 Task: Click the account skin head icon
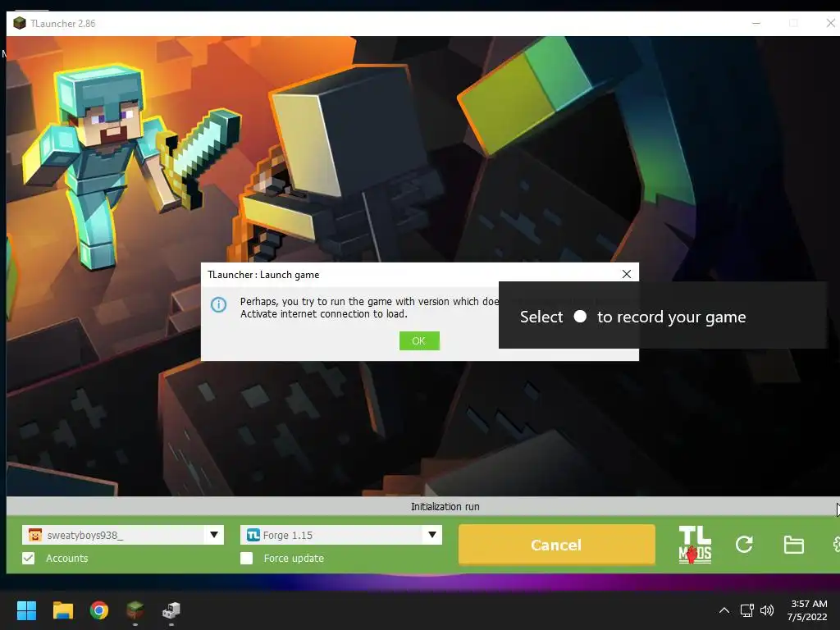point(34,535)
